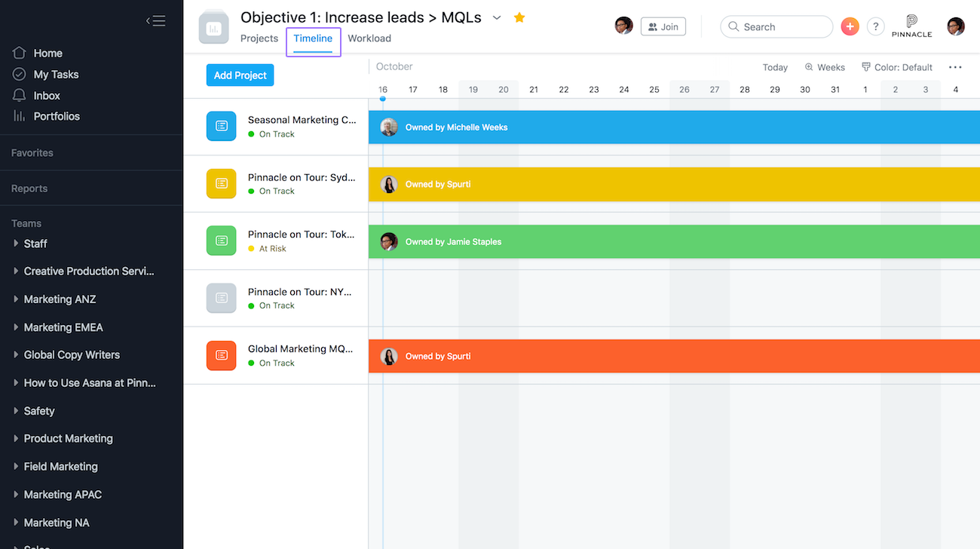The height and width of the screenshot is (549, 980).
Task: Expand the Product Marketing team
Action: click(x=16, y=438)
